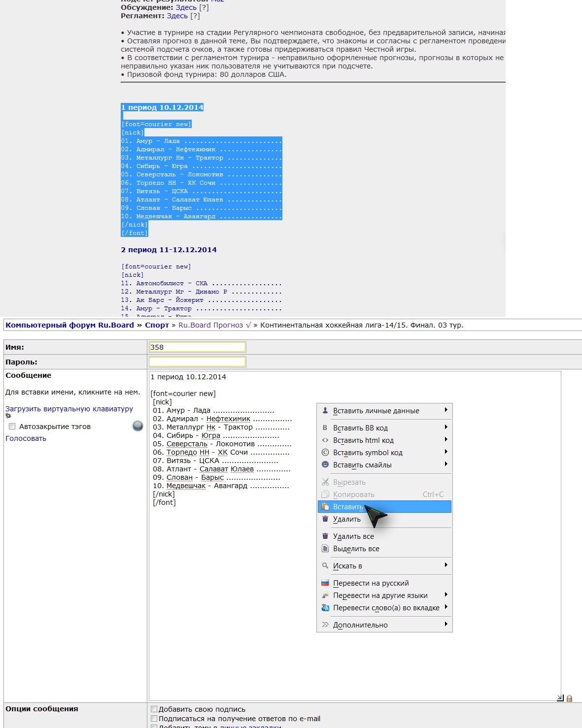Click the document icon beside Выделить все
582x728 pixels.
click(x=325, y=548)
